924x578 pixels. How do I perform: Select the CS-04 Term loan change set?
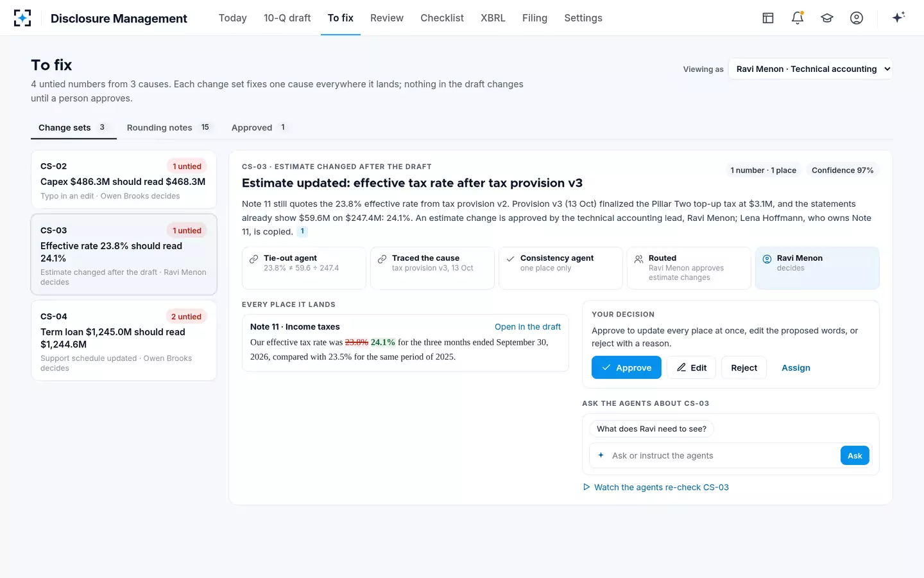point(124,340)
